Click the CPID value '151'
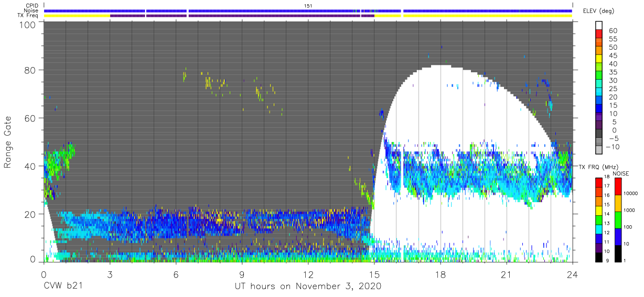The image size is (644, 297). click(308, 6)
